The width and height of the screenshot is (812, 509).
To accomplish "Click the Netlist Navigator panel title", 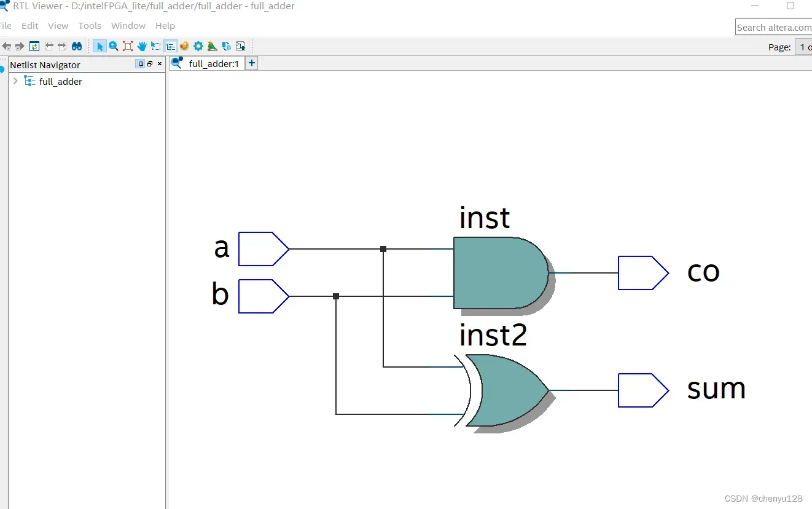I will (45, 65).
